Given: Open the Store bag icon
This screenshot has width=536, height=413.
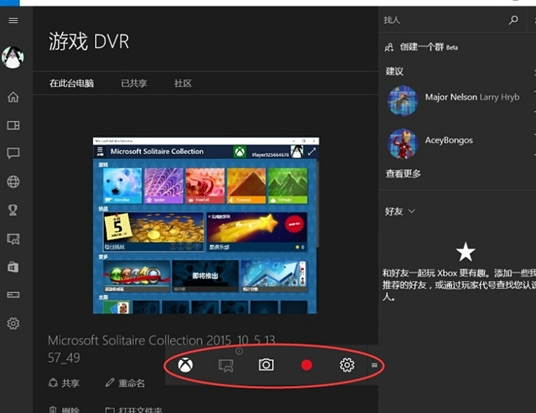Looking at the screenshot, I should point(13,267).
